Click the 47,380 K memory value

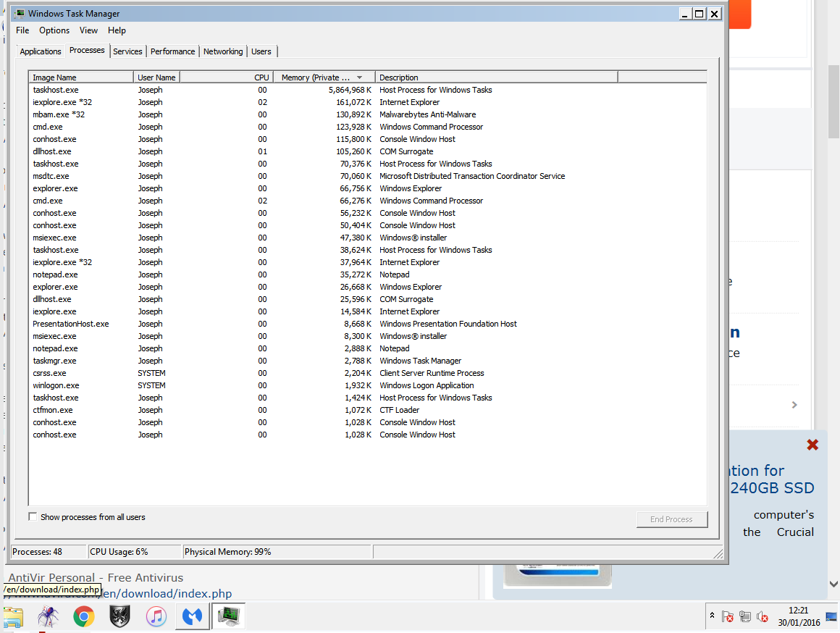point(356,238)
